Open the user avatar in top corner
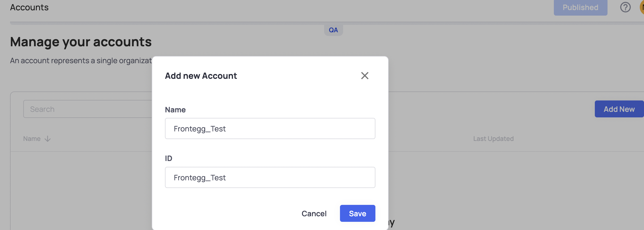This screenshot has height=230, width=644. (642, 7)
